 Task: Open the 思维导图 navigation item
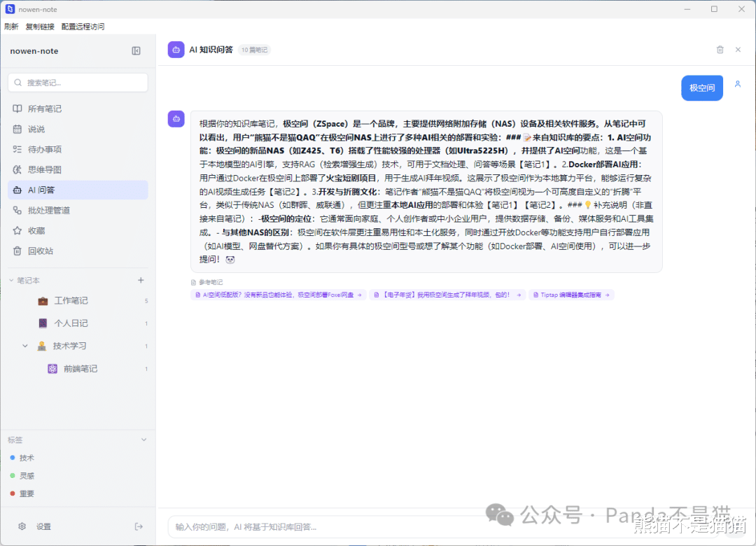click(x=78, y=169)
